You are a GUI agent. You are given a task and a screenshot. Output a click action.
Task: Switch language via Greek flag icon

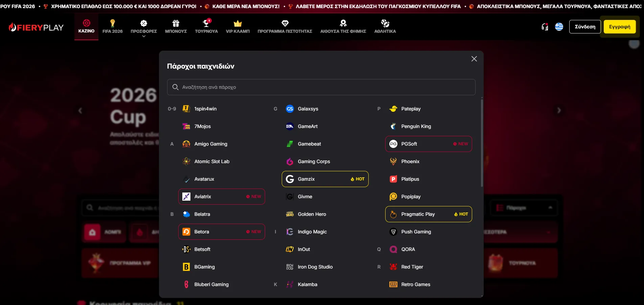pos(559,27)
